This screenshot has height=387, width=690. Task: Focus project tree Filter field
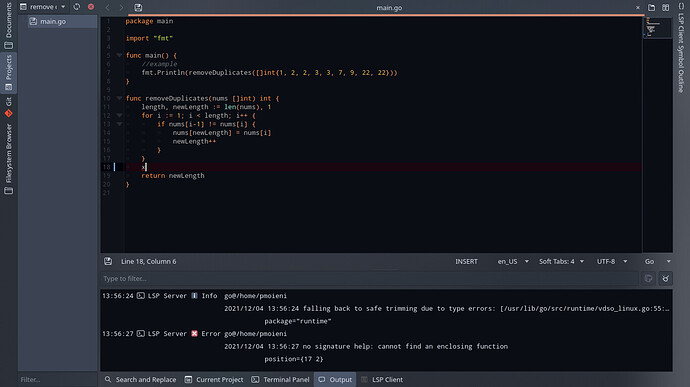pos(57,379)
